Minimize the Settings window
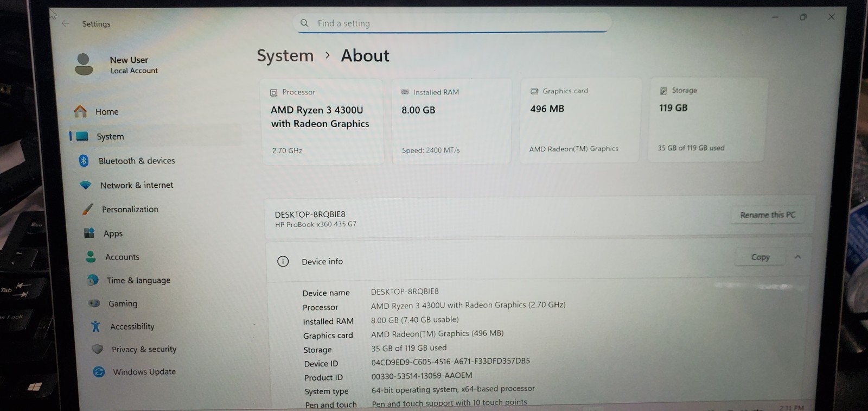This screenshot has height=411, width=868. click(775, 17)
